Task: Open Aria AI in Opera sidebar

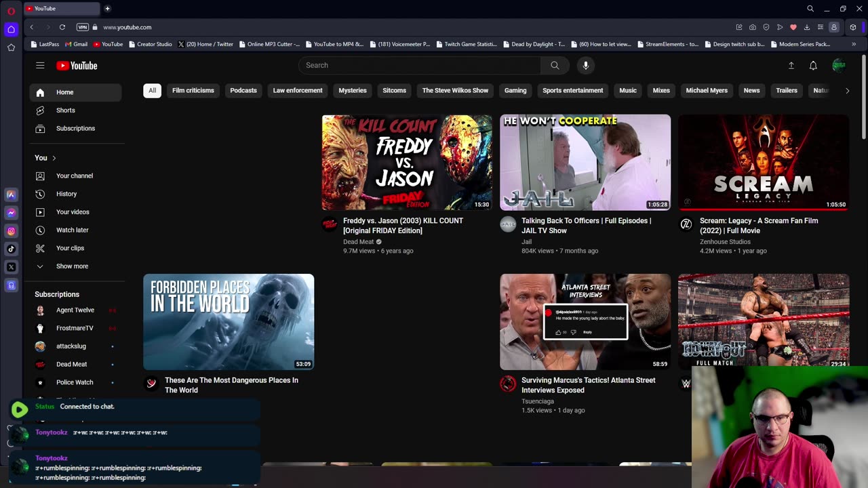Action: click(x=11, y=195)
